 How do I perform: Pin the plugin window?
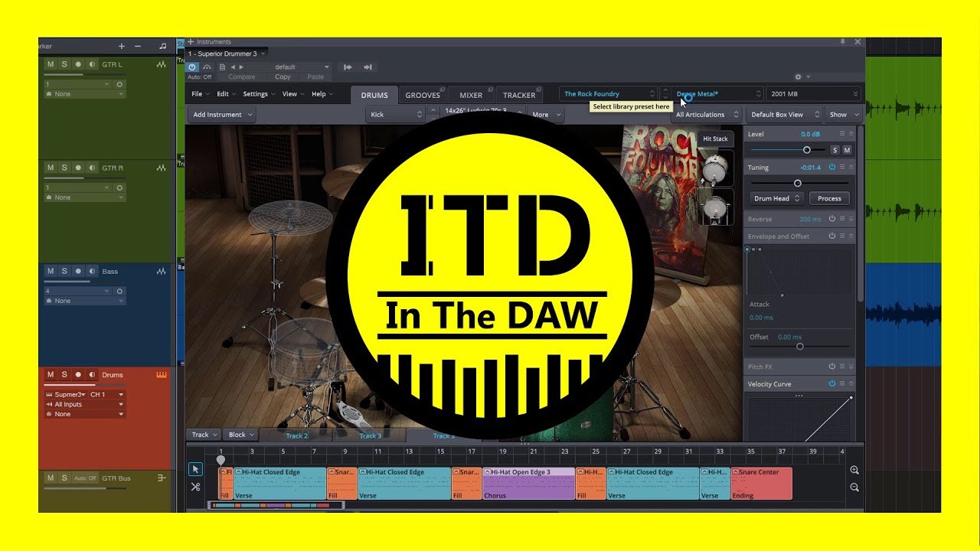[x=843, y=42]
